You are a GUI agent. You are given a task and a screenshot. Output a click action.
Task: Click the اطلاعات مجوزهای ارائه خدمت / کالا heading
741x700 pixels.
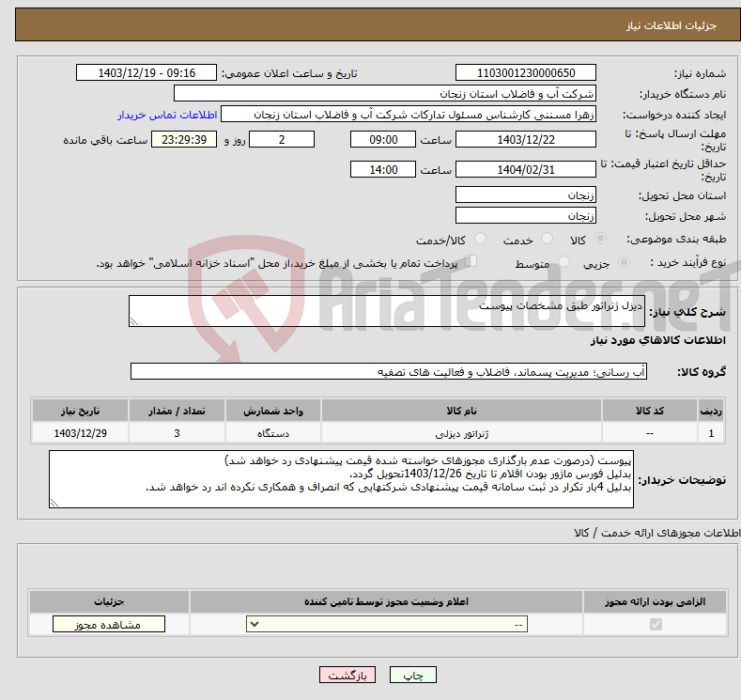point(657,533)
